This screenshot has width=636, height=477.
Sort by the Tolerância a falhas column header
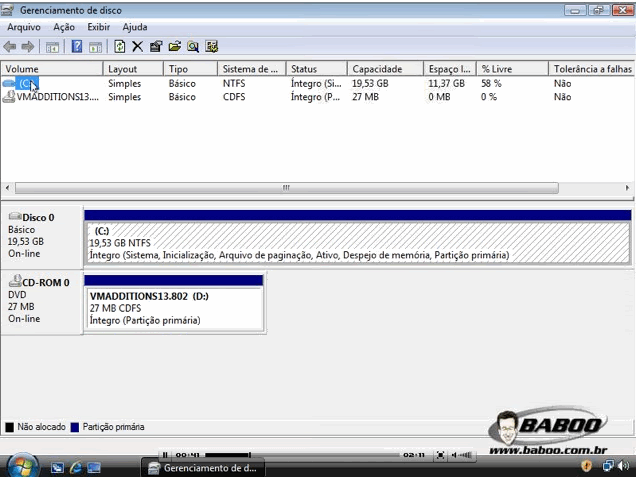point(592,69)
